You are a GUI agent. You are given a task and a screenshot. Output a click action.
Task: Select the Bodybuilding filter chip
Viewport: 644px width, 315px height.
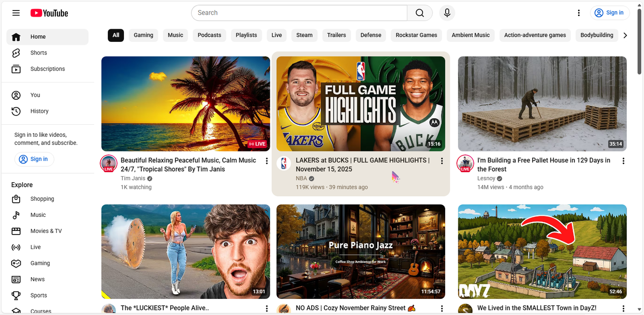pos(597,35)
